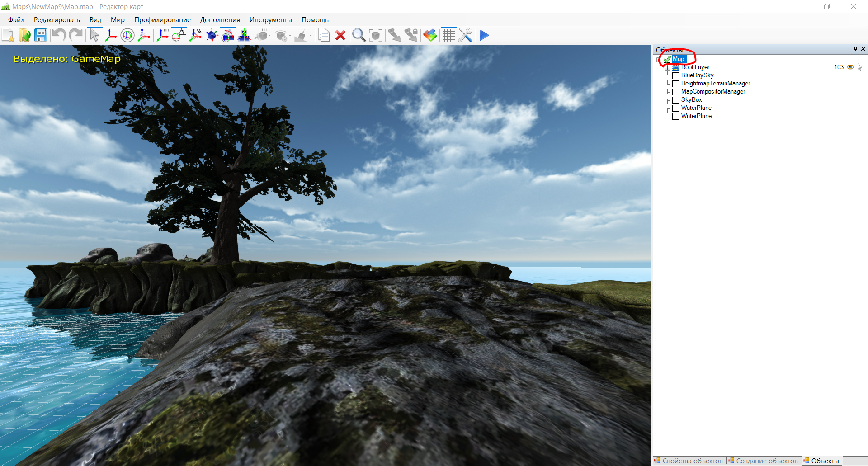Image resolution: width=868 pixels, height=466 pixels.
Task: Select the arrow selection tool
Action: pos(94,35)
